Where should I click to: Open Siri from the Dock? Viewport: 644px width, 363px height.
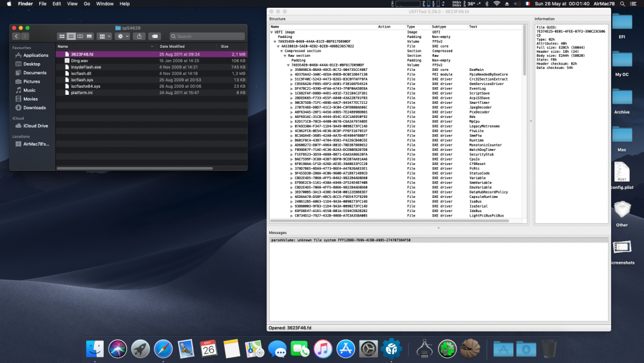coord(117,349)
